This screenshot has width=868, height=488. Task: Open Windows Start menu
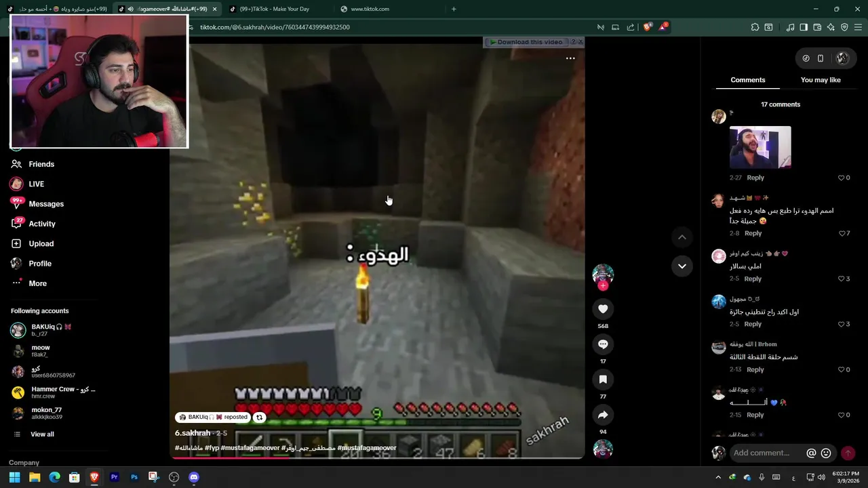[14, 477]
